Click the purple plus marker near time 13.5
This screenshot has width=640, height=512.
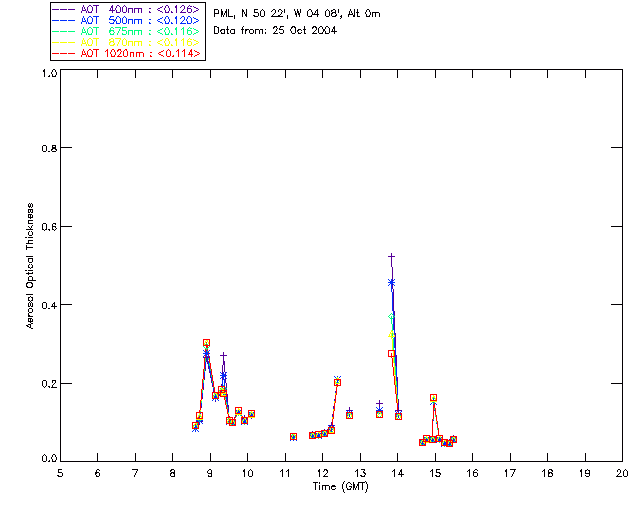(x=379, y=404)
